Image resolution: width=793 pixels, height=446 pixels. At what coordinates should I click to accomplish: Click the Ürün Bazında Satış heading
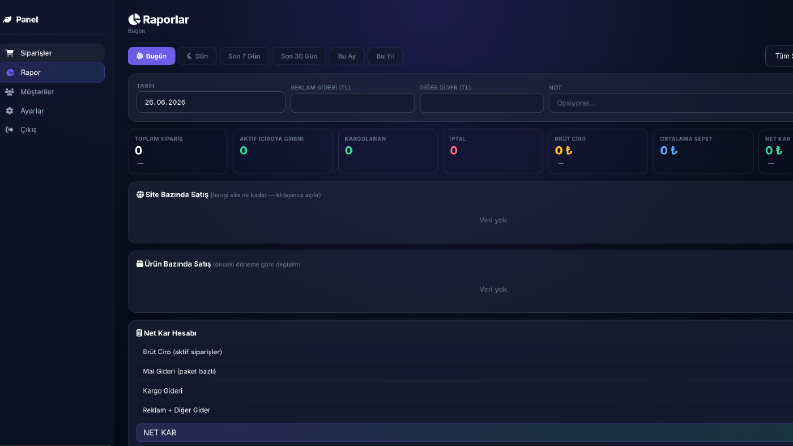tap(178, 264)
